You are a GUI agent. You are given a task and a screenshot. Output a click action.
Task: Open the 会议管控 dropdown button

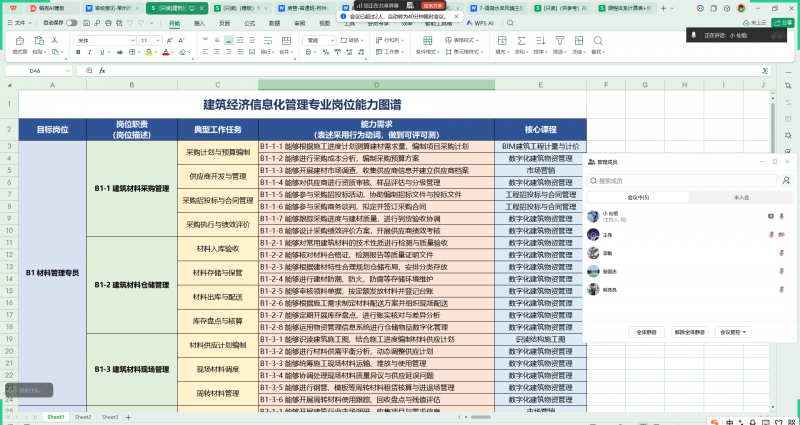pos(733,332)
